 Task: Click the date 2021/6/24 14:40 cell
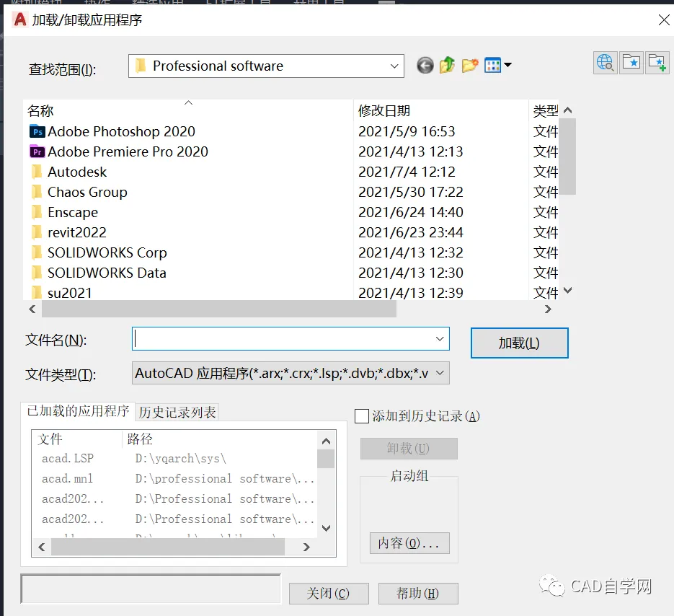tap(410, 213)
